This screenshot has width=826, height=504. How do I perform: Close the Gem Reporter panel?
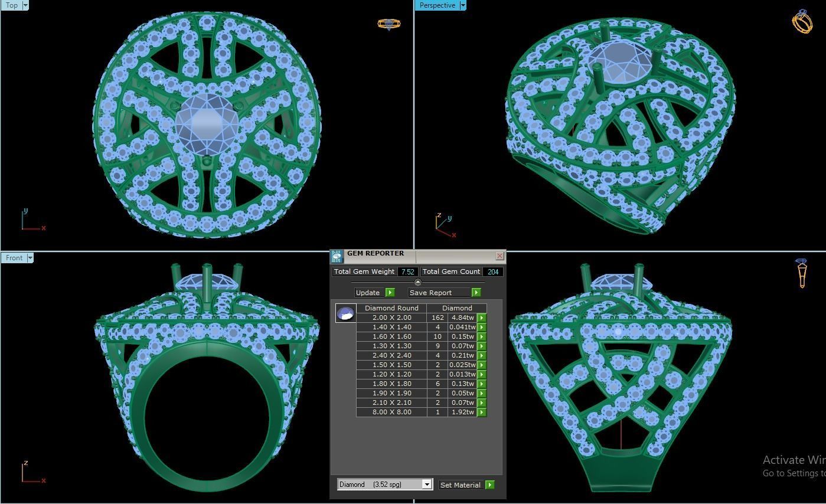[500, 256]
